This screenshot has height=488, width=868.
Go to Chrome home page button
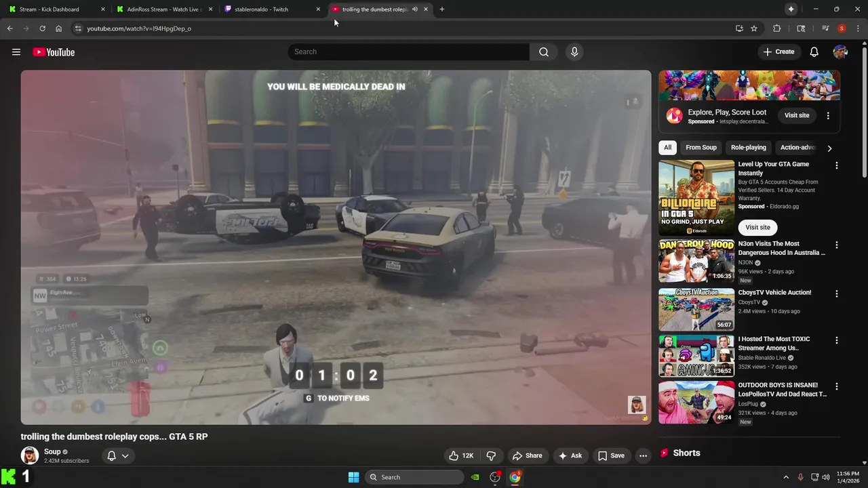click(58, 28)
